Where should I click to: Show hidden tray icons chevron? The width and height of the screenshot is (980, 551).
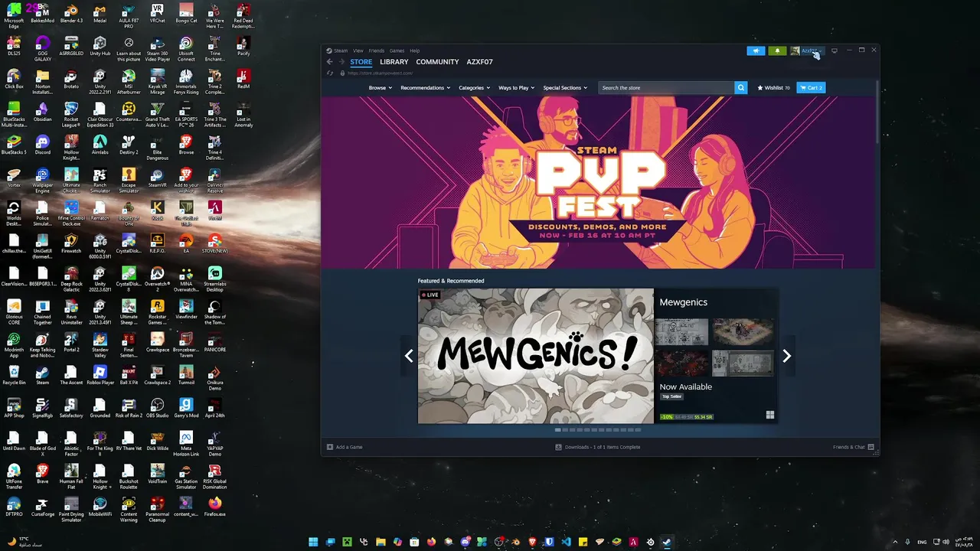894,542
